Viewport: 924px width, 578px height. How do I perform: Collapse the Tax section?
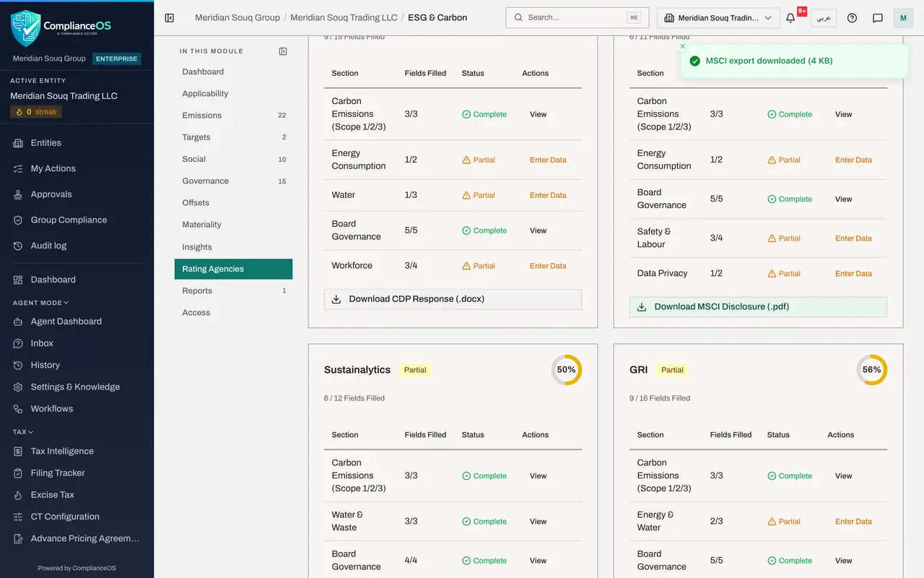[x=23, y=432]
